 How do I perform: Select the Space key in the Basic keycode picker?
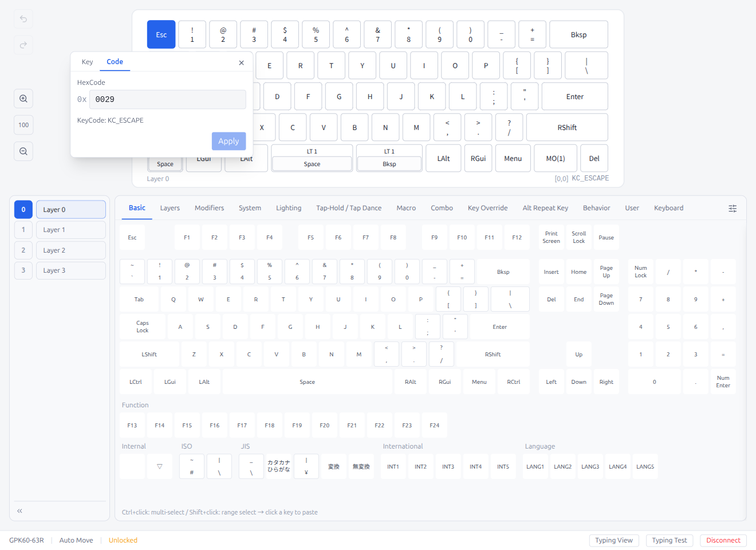(307, 381)
